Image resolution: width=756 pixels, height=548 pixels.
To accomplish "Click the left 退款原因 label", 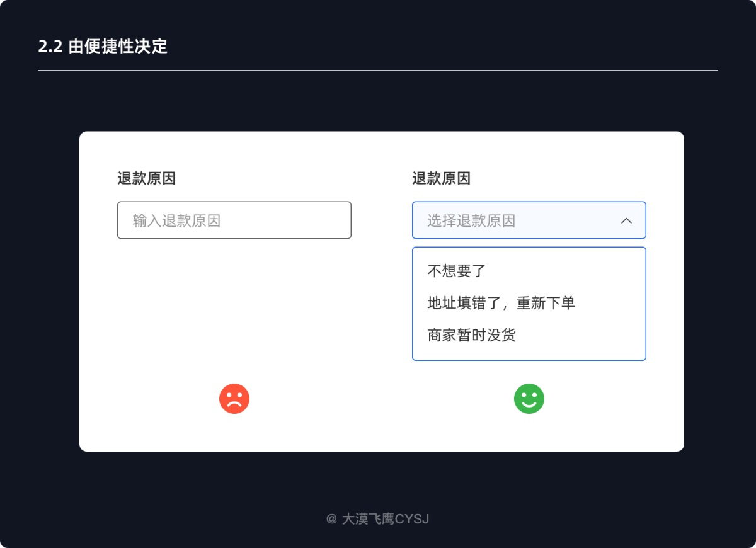I will pyautogui.click(x=146, y=179).
